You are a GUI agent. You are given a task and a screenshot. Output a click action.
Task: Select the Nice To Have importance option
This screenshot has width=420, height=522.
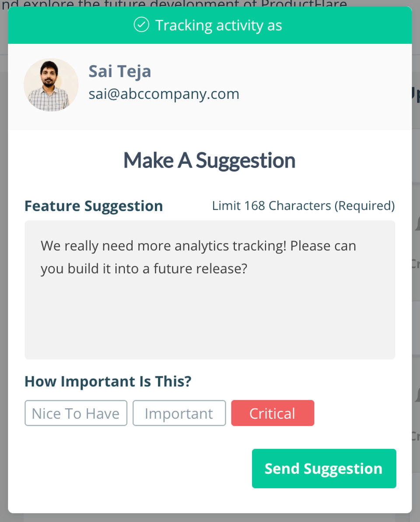[76, 413]
